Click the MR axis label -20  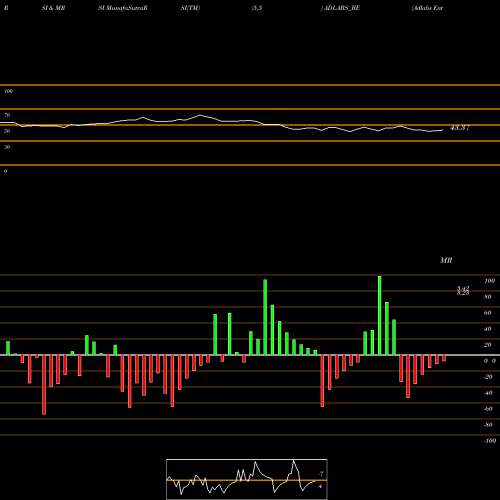click(488, 377)
